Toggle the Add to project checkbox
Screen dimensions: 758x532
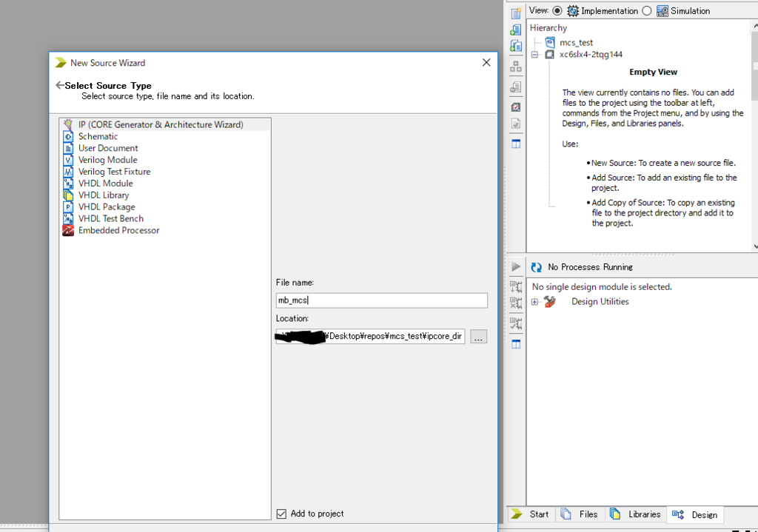click(281, 514)
